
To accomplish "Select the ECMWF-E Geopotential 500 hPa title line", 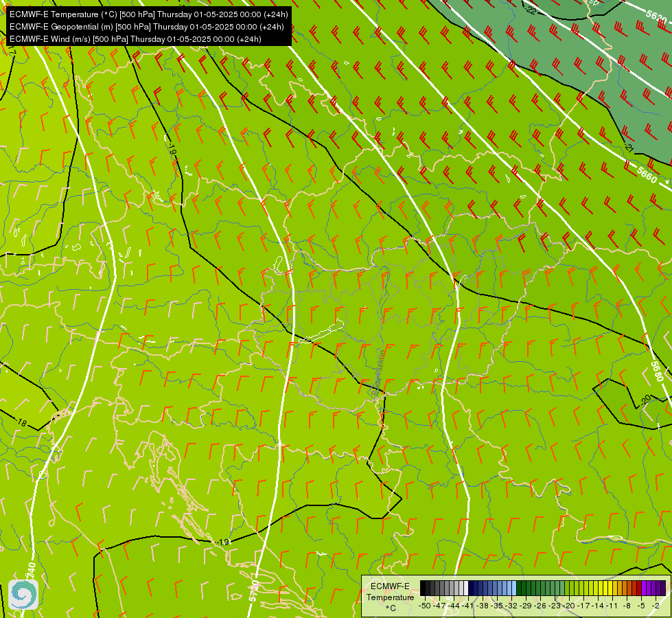I will coord(147,27).
